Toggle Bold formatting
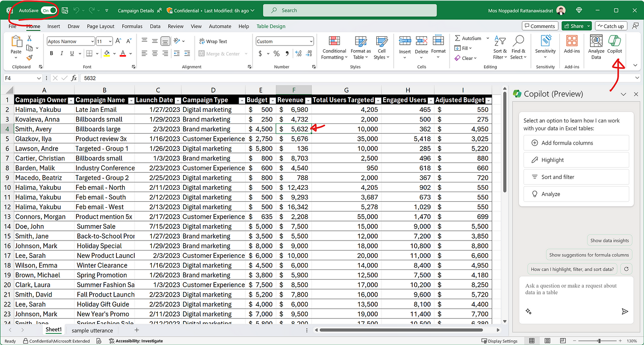 pos(52,53)
